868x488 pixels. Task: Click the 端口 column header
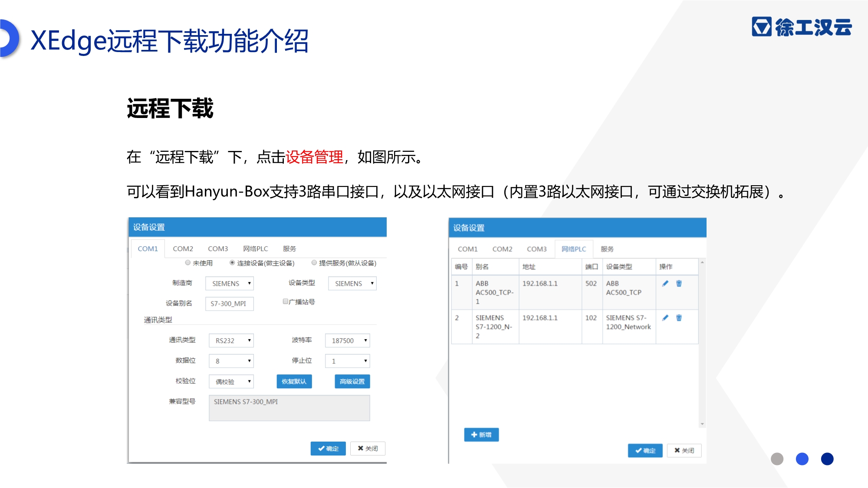(592, 267)
